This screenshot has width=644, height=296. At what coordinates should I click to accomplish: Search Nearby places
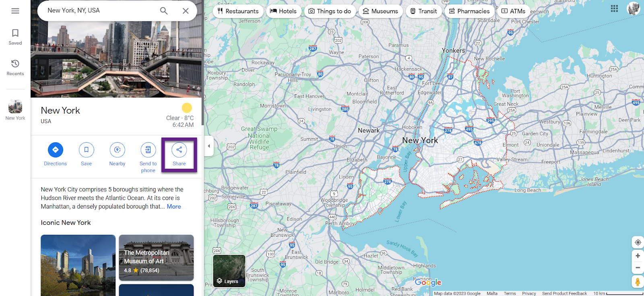(117, 154)
